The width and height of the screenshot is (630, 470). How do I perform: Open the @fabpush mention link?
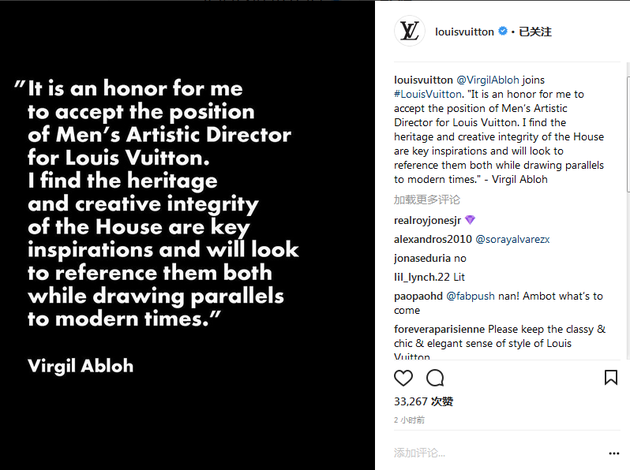[x=470, y=296]
